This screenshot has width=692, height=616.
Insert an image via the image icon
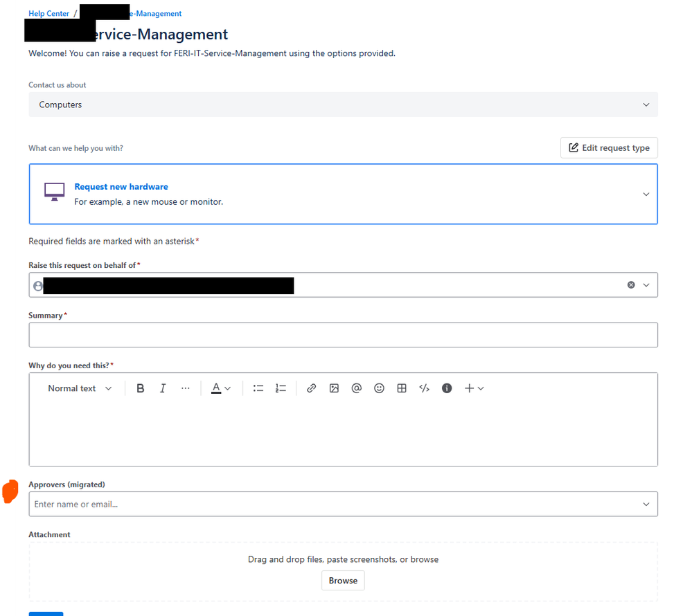click(334, 388)
